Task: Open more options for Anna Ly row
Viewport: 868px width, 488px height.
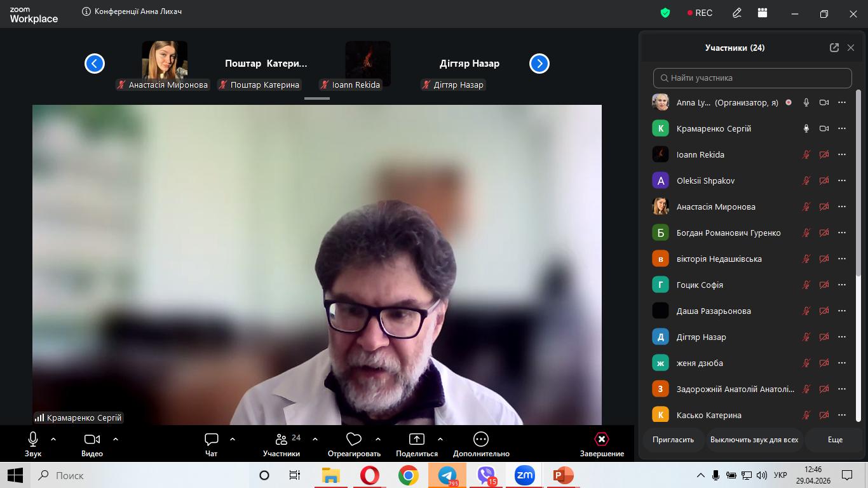Action: pos(842,102)
